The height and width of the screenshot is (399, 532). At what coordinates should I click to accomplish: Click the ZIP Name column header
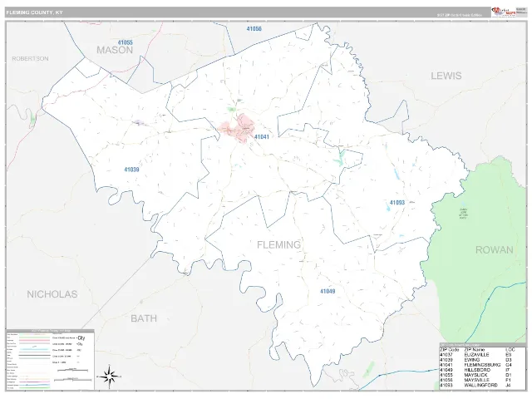[475, 349]
